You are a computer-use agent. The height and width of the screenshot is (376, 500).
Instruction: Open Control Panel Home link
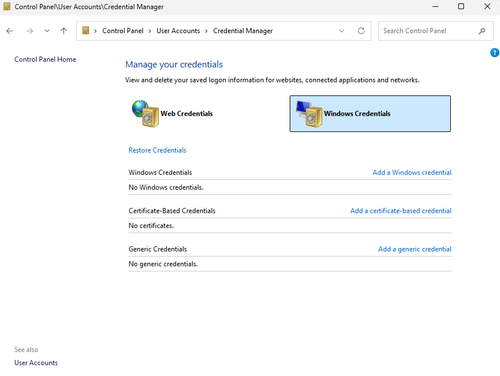pyautogui.click(x=45, y=59)
